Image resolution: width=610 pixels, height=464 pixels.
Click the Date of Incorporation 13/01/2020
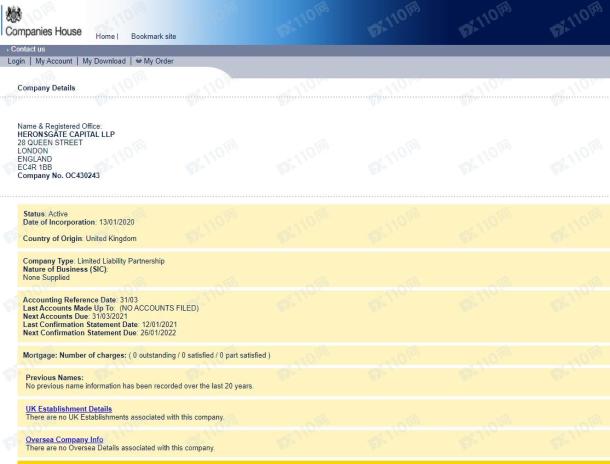point(79,222)
